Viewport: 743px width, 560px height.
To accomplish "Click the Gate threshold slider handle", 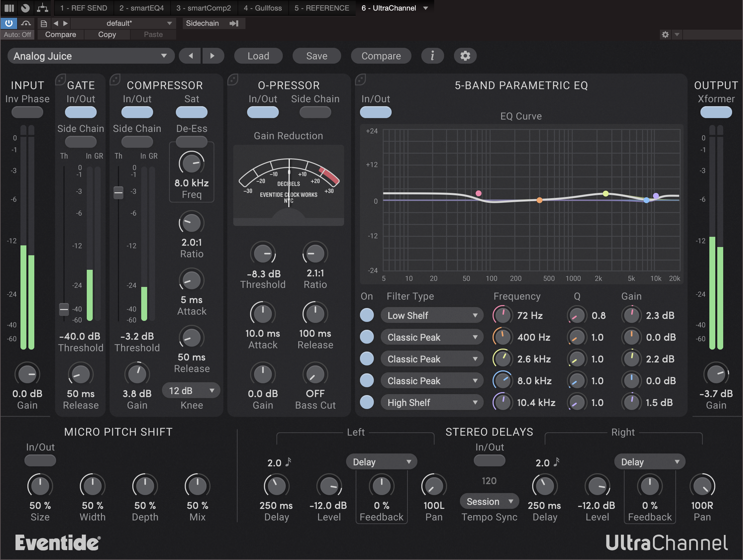I will coord(64,309).
